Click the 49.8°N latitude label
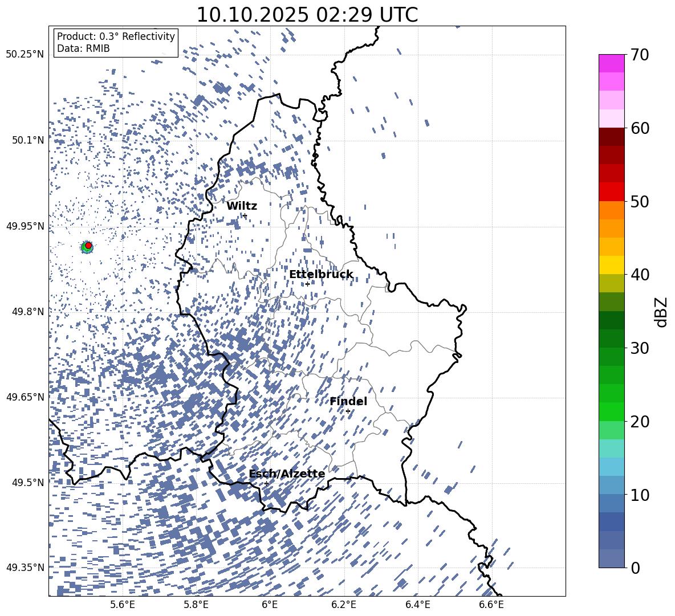Screen dimensions: 675x616 coord(27,312)
